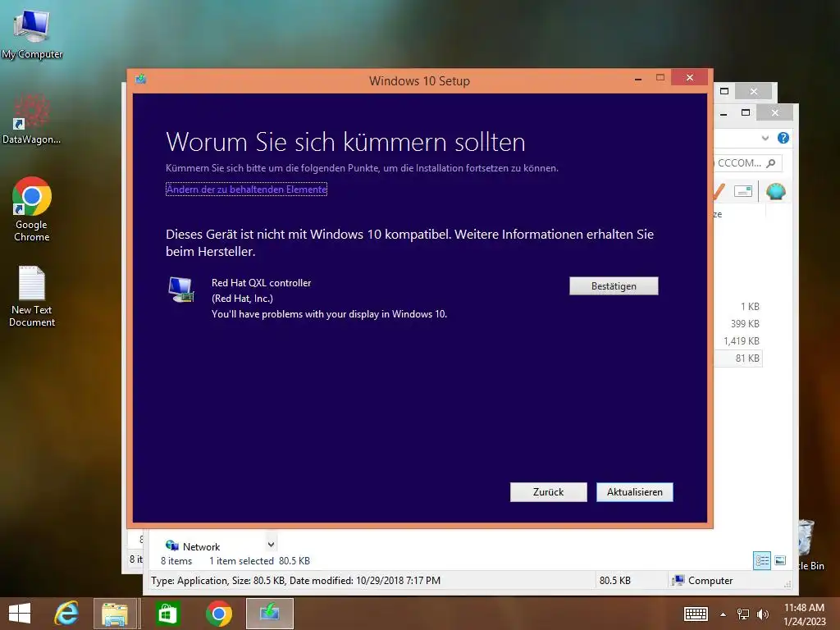The height and width of the screenshot is (630, 840).
Task: Select Windows 10 Setup taskbar item
Action: point(269,614)
